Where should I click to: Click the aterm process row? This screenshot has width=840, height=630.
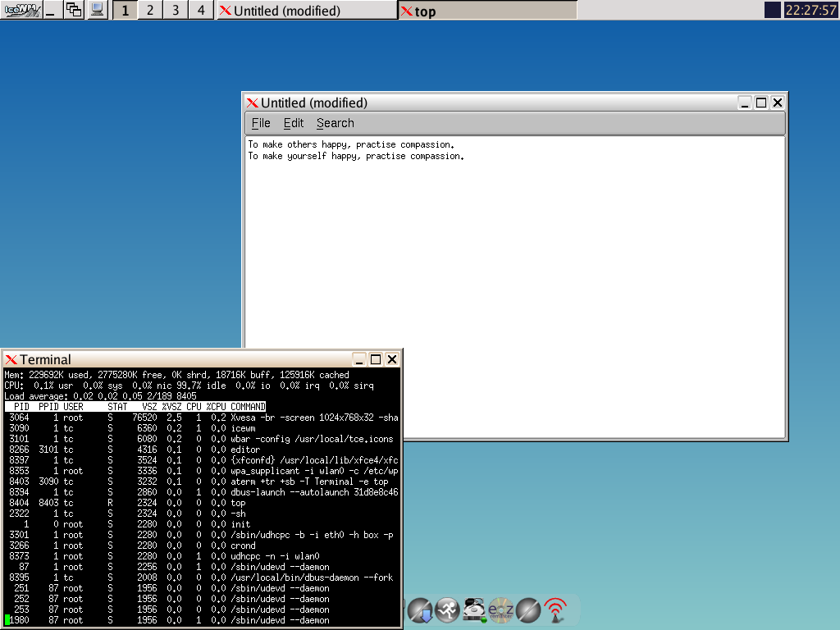[202, 482]
